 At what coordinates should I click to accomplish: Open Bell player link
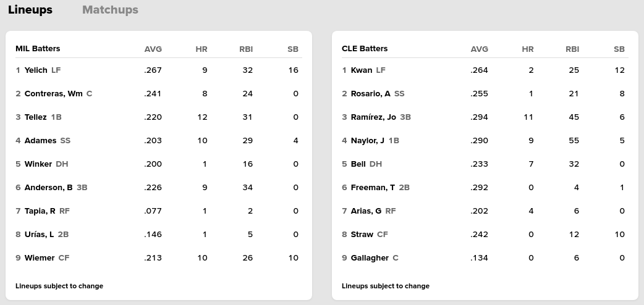358,164
